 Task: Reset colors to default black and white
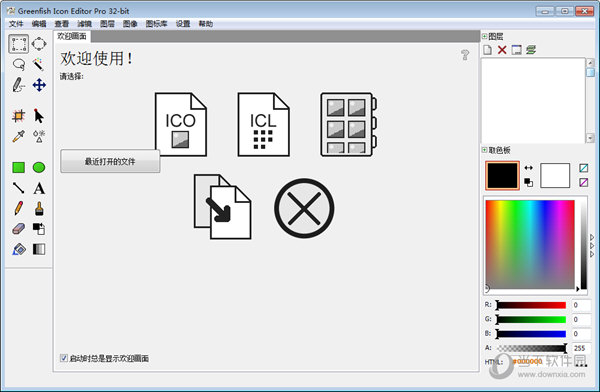528,182
